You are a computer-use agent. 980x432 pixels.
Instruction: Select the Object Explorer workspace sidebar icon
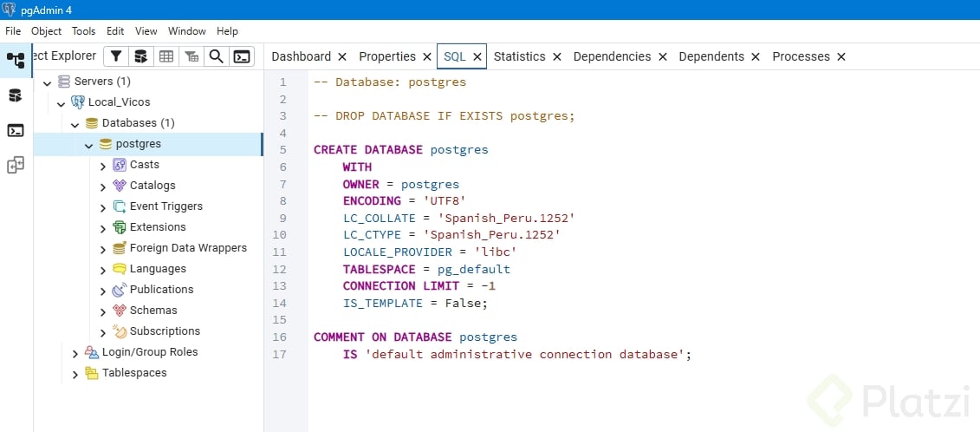click(x=16, y=60)
